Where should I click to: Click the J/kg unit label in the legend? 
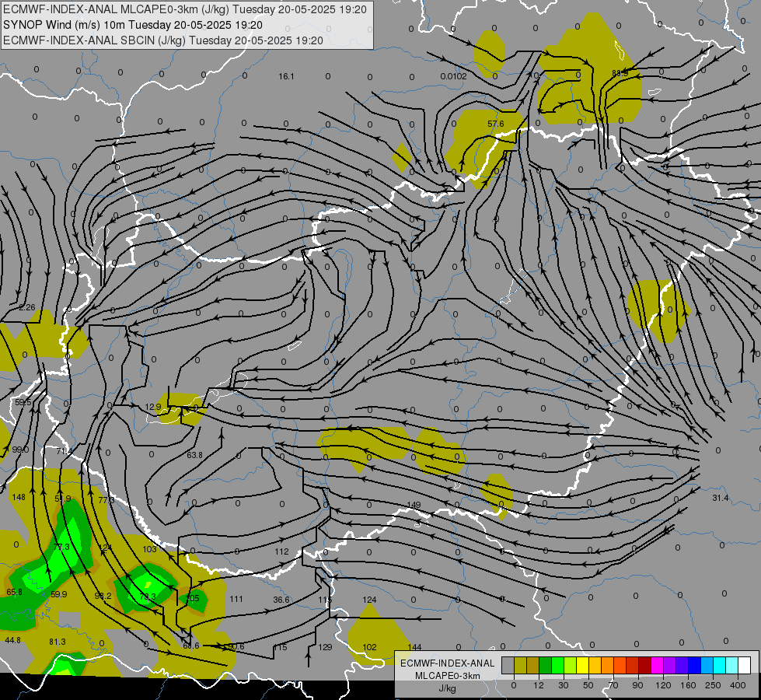coord(448,688)
